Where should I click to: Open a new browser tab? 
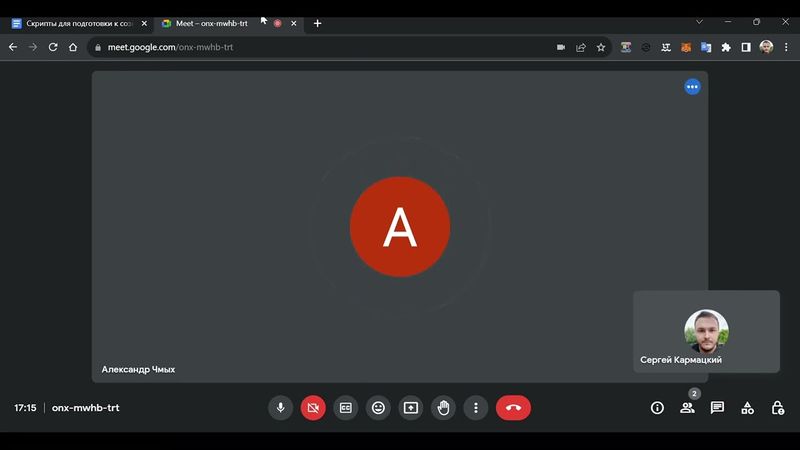[318, 23]
